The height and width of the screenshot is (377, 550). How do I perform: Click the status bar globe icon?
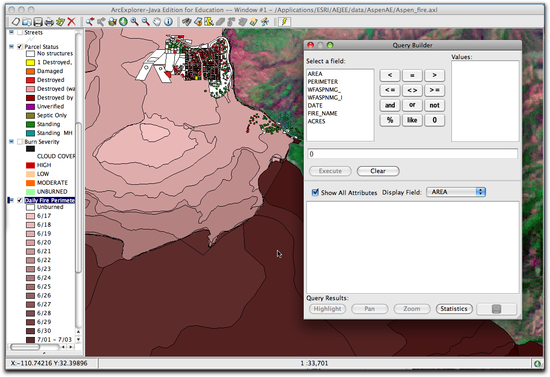[x=537, y=364]
